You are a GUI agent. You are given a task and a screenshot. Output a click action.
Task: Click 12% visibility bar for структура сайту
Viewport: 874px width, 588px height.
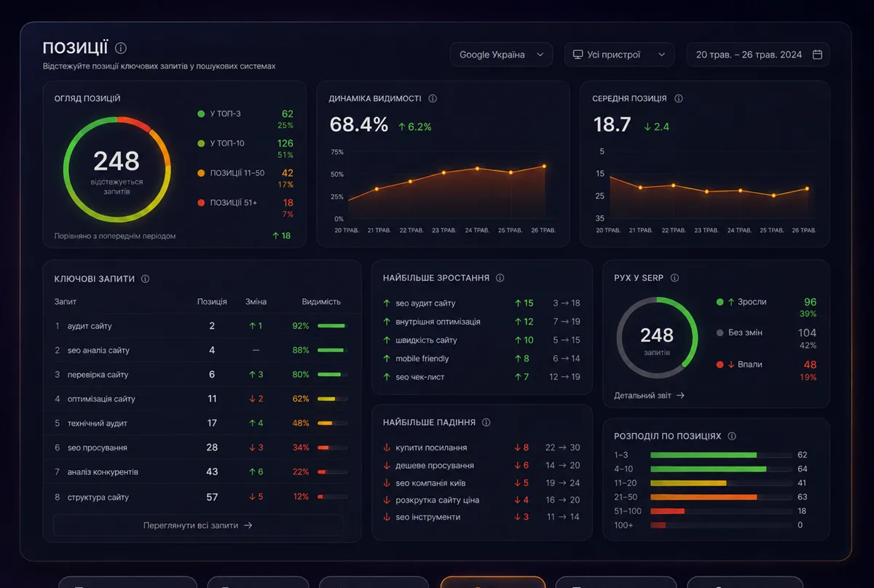332,497
